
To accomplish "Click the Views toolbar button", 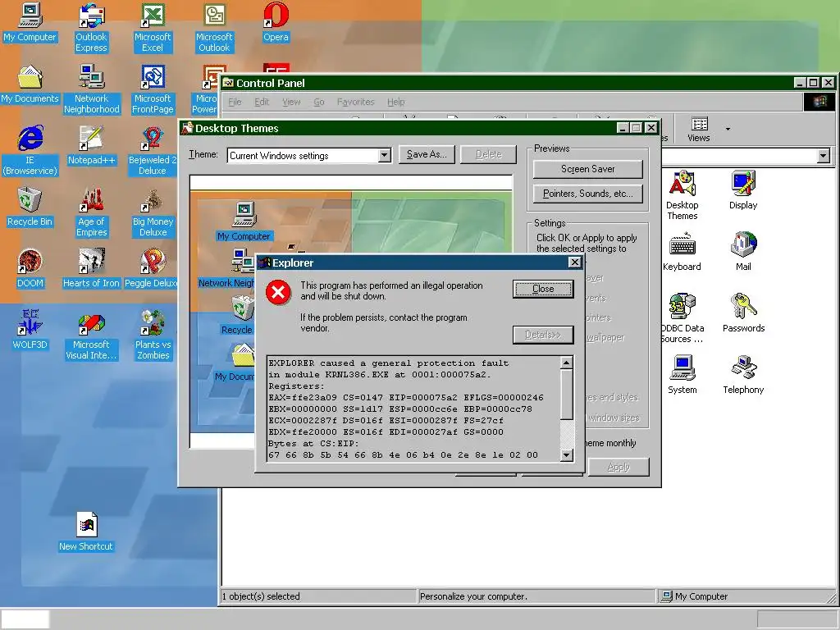I will [699, 129].
